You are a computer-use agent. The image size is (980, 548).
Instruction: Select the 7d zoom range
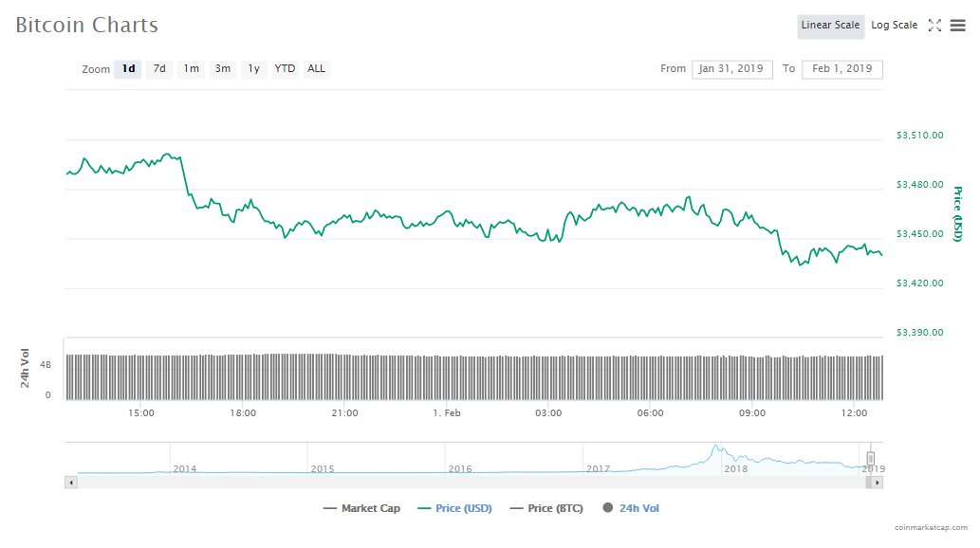(x=159, y=69)
